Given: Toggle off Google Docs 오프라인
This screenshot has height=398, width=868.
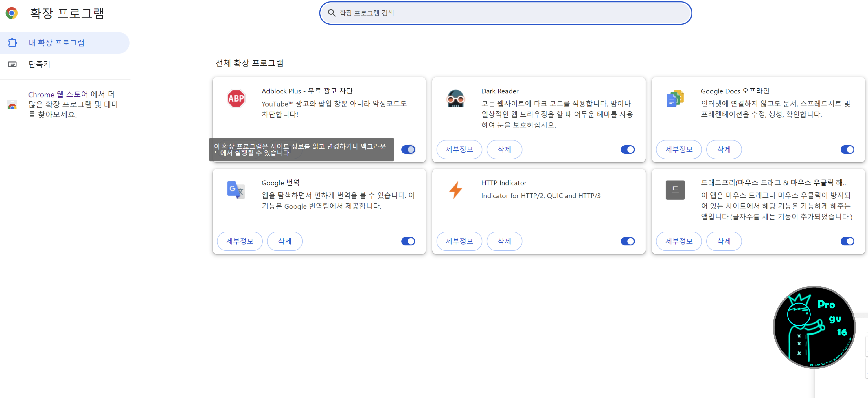Looking at the screenshot, I should point(847,149).
